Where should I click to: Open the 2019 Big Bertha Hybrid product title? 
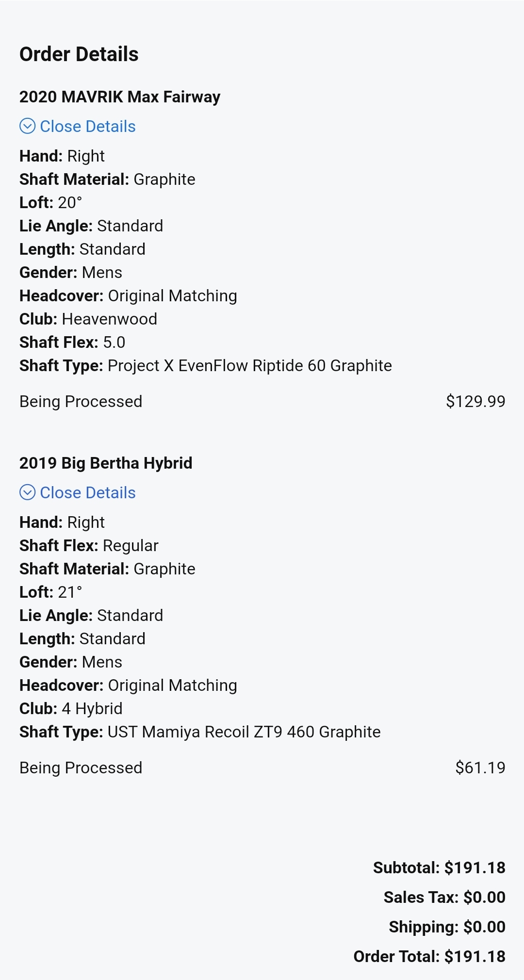click(x=106, y=463)
